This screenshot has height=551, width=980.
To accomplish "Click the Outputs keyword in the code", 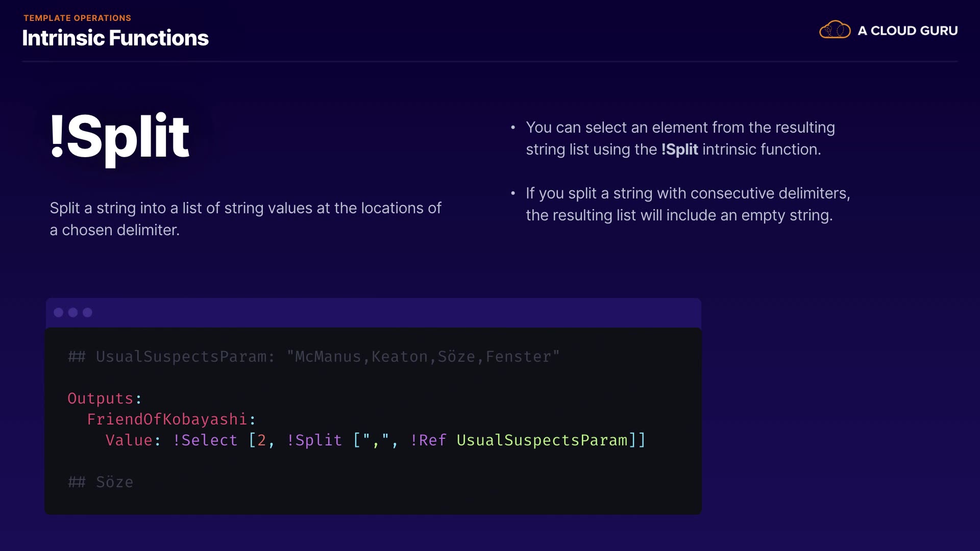I will pos(101,398).
